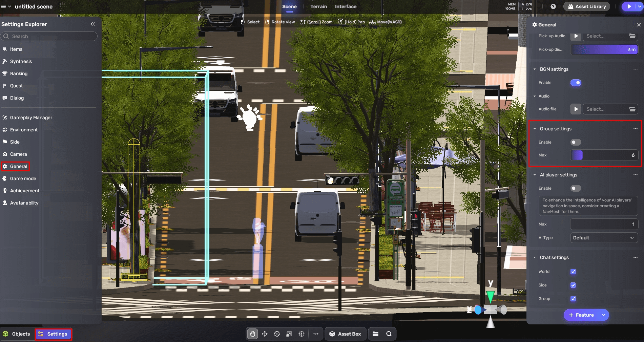Open the AI Type dropdown
This screenshot has height=342, width=644.
coord(604,238)
